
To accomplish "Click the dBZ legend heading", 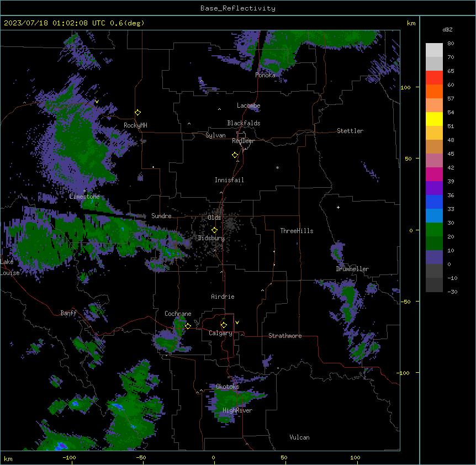I will pyautogui.click(x=447, y=30).
